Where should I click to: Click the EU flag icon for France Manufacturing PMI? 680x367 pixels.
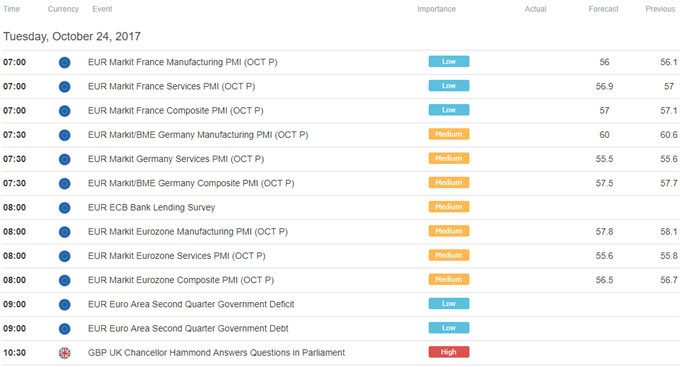coord(65,63)
